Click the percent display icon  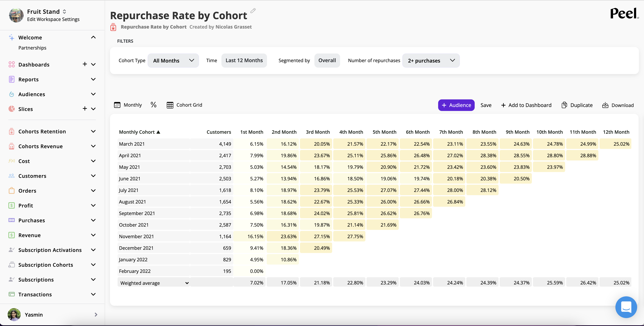154,105
